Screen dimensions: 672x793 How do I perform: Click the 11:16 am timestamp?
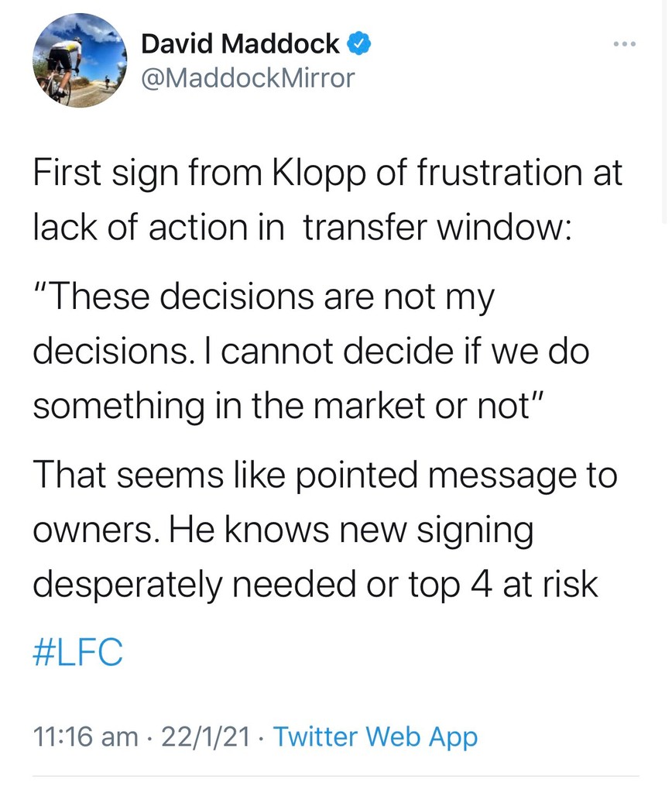point(86,736)
